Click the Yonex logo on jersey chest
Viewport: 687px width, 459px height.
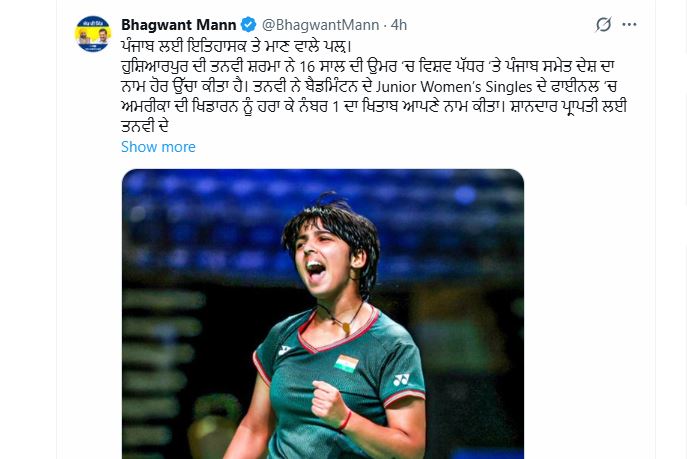[401, 379]
